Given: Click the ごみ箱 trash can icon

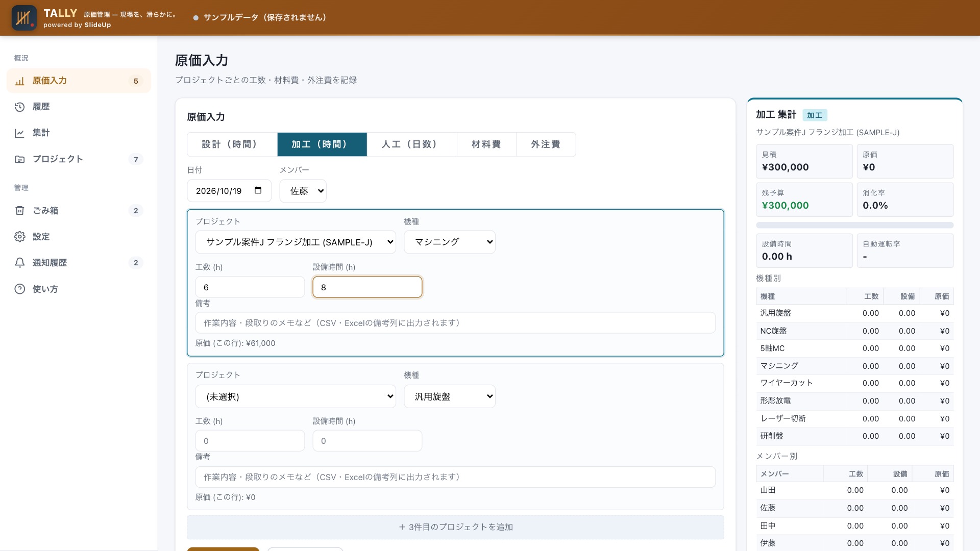Looking at the screenshot, I should click(x=20, y=211).
